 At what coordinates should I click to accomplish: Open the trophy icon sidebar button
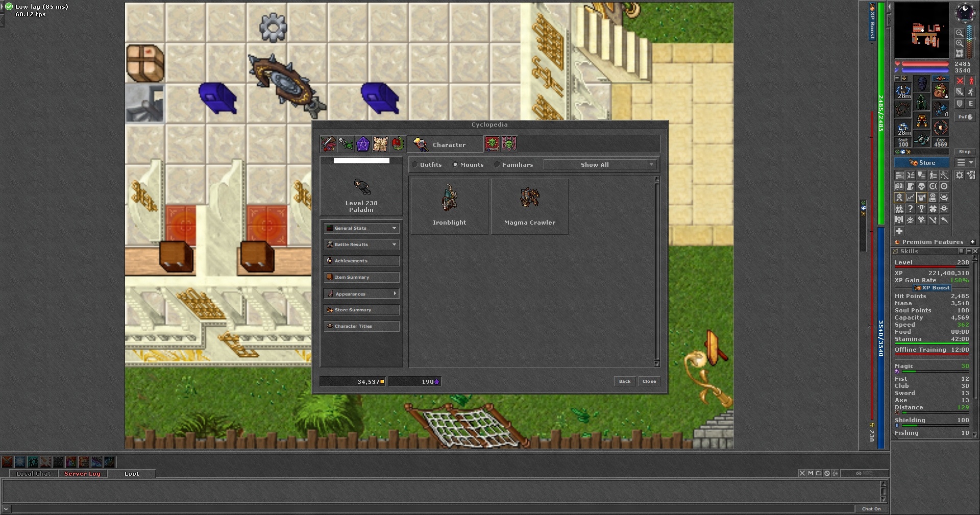[922, 209]
